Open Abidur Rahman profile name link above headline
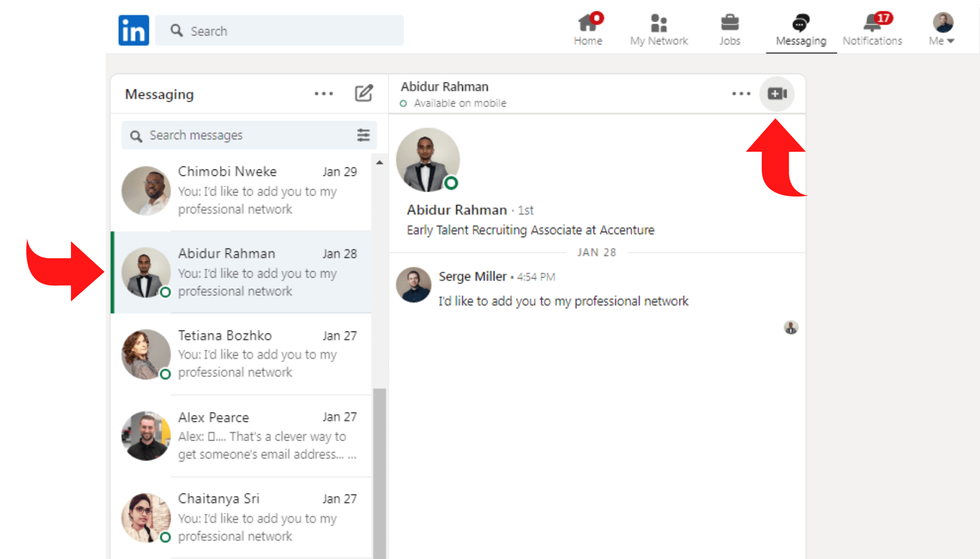980x559 pixels. pyautogui.click(x=457, y=210)
